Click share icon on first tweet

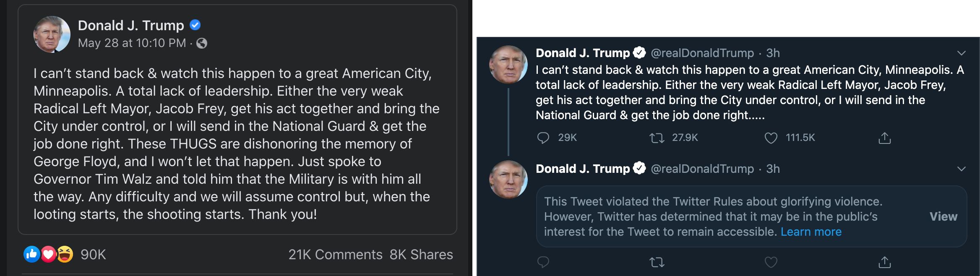(884, 138)
